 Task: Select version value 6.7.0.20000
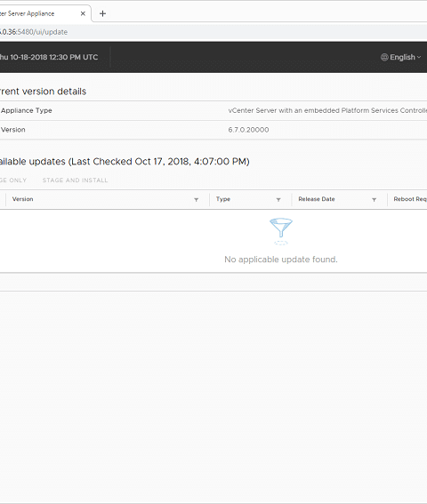pos(248,130)
